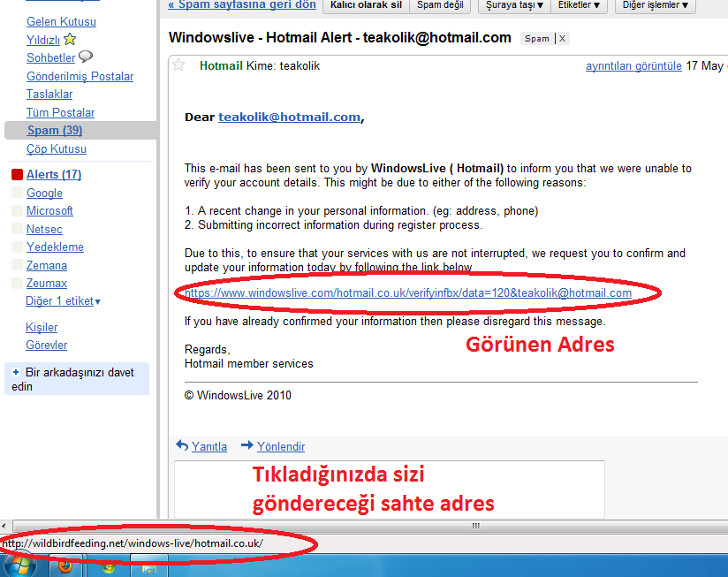This screenshot has width=728, height=577.
Task: Click ayrıntıları görüntüle link
Action: click(633, 66)
